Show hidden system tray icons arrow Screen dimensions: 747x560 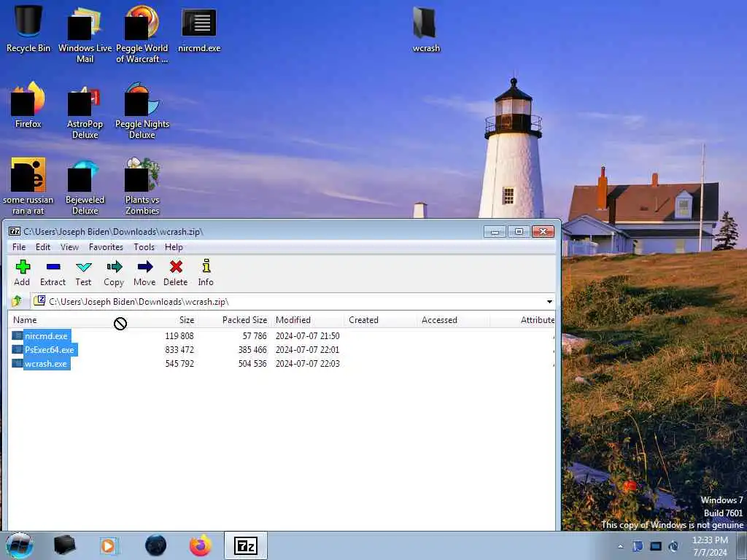point(620,546)
